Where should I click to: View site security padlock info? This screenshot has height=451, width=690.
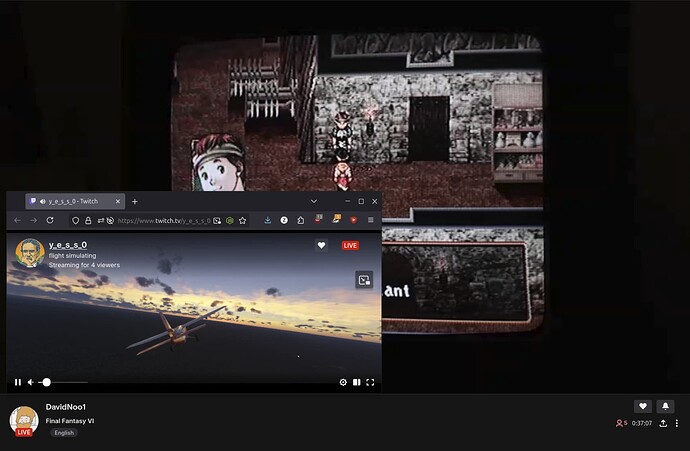[88, 220]
